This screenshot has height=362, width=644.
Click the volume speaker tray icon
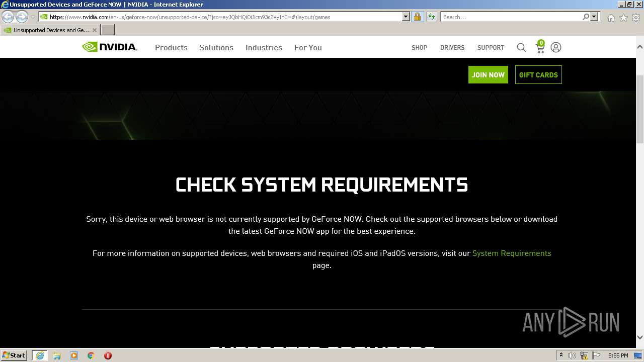pos(572,355)
